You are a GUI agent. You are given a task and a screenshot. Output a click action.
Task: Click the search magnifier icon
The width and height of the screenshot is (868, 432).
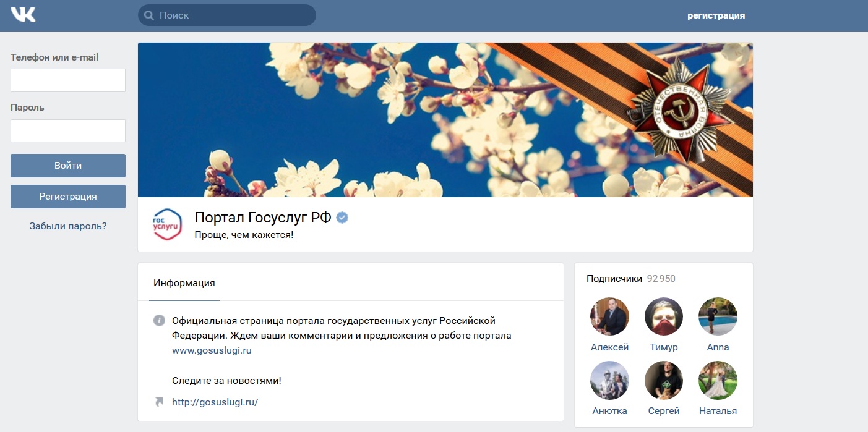149,15
